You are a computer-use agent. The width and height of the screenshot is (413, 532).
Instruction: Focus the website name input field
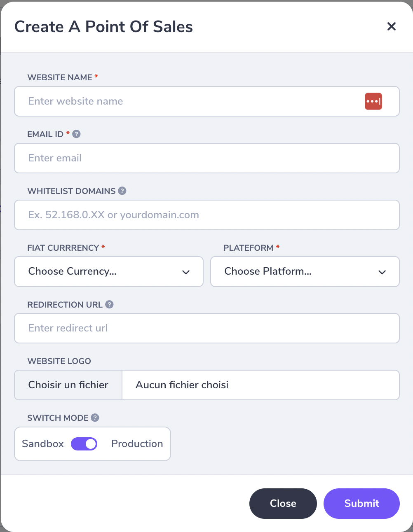click(x=207, y=101)
